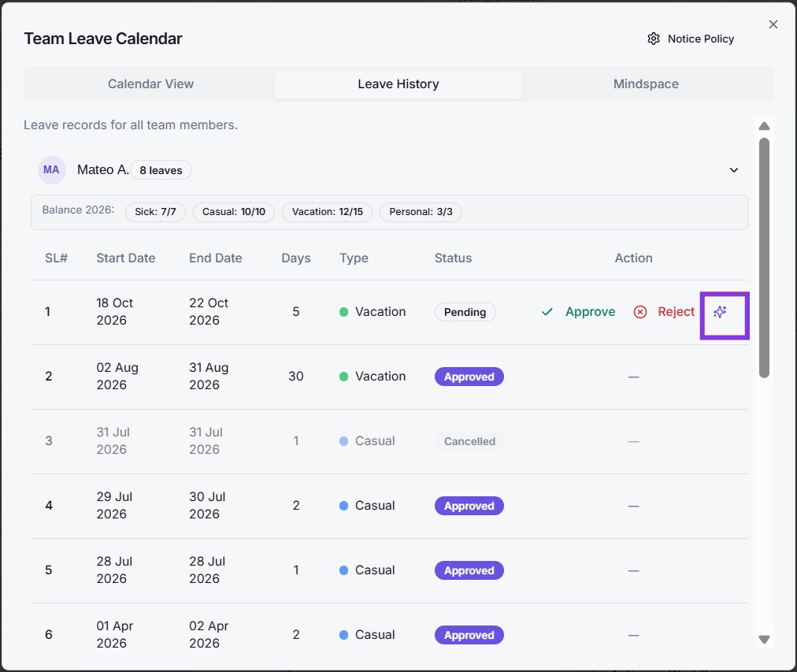The height and width of the screenshot is (672, 797).
Task: Click the Notice Policy gear icon
Action: click(654, 39)
